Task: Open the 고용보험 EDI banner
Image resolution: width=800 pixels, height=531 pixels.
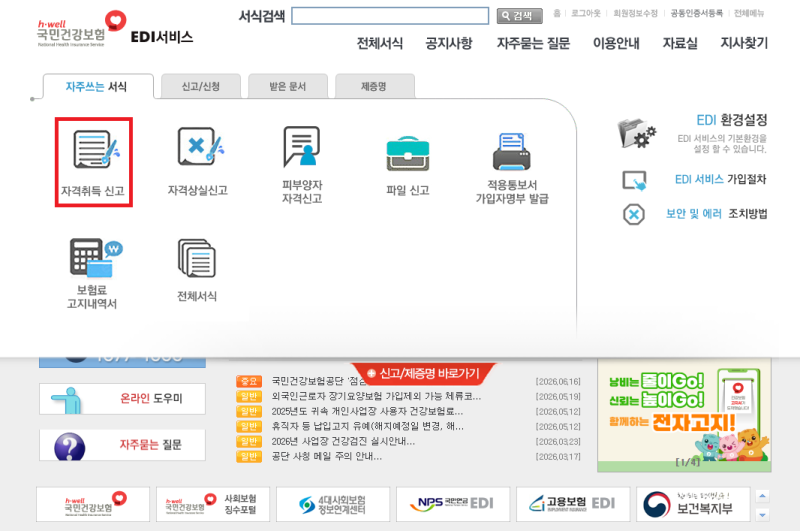Action: [x=573, y=504]
